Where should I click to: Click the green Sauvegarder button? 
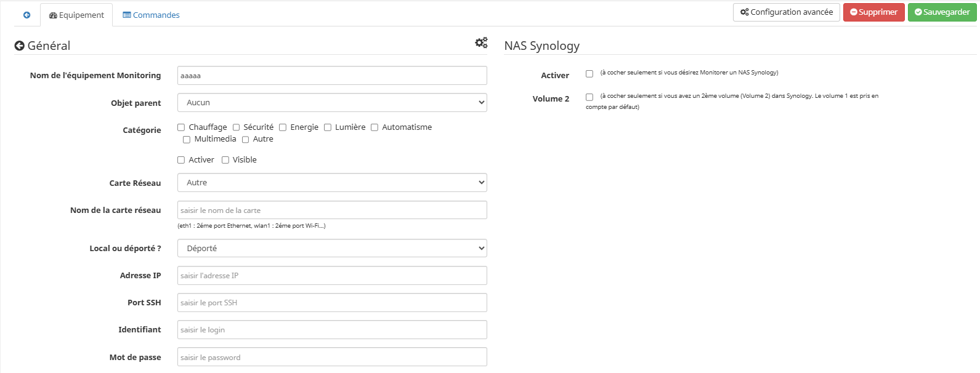[942, 12]
